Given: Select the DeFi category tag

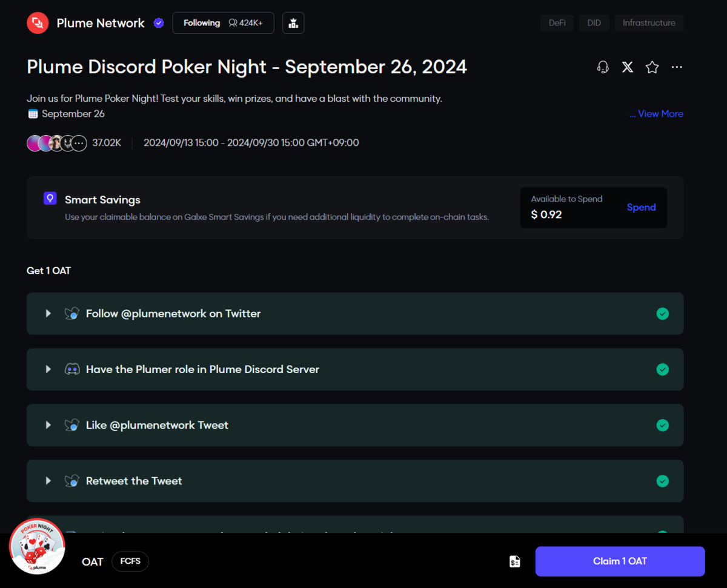Looking at the screenshot, I should click(x=557, y=23).
